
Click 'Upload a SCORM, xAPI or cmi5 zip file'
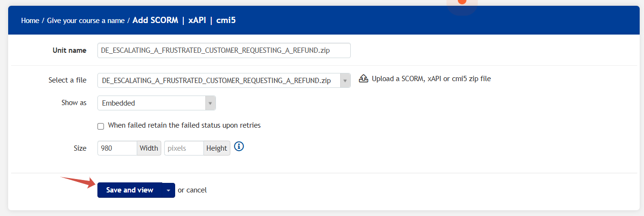(x=431, y=79)
